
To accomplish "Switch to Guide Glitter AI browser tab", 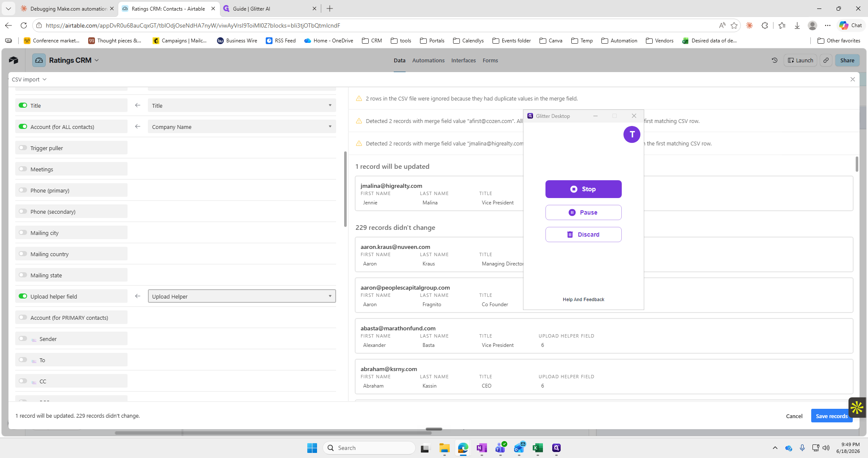I will (x=270, y=8).
